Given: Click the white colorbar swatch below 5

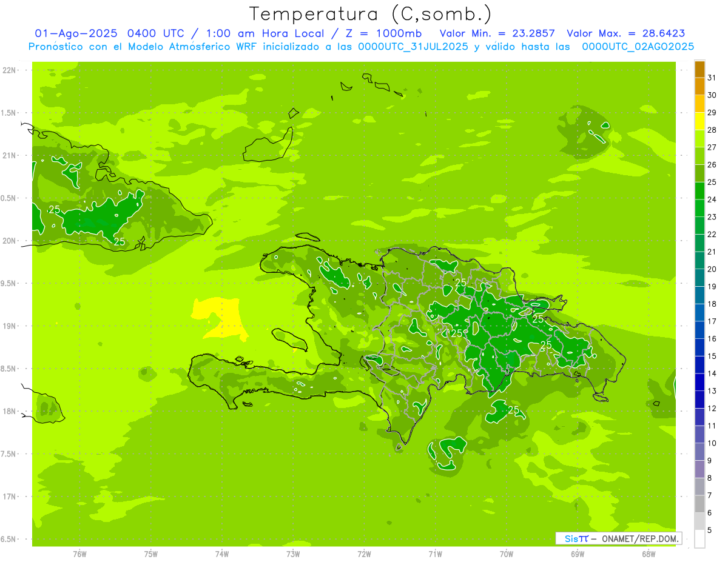Looking at the screenshot, I should click(x=699, y=539).
